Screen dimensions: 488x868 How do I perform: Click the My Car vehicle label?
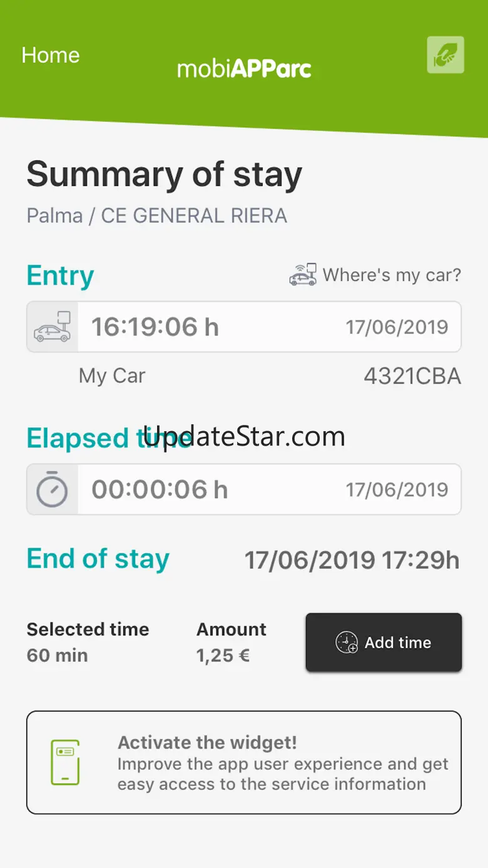tap(112, 376)
